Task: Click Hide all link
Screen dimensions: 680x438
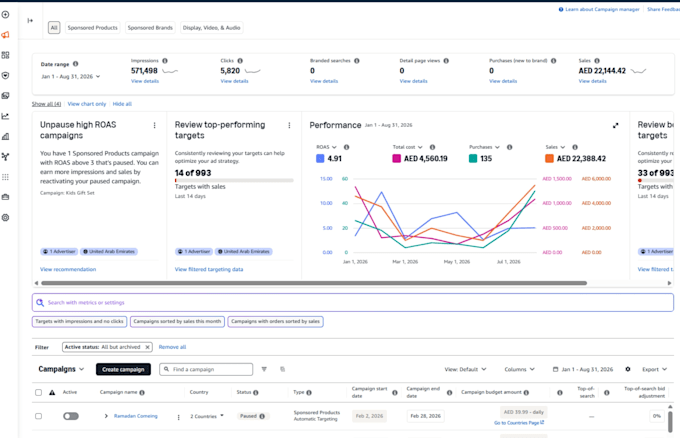Action: click(x=122, y=104)
